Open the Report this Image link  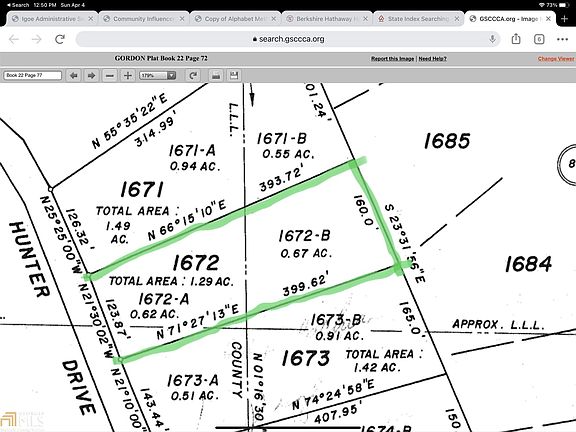coord(392,59)
